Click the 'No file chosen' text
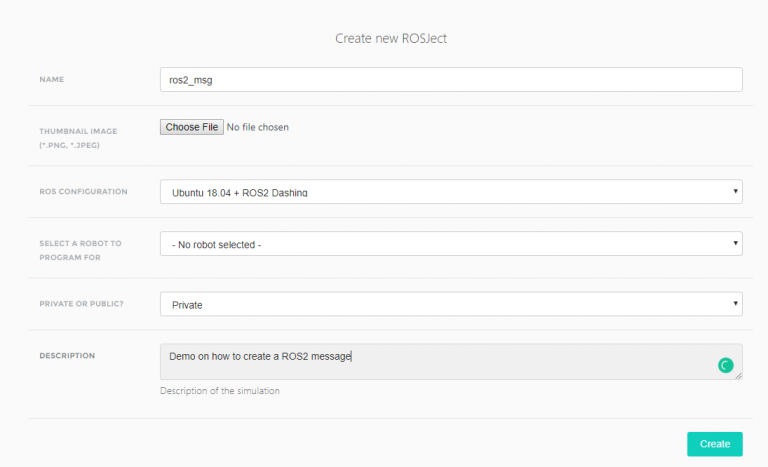This screenshot has width=768, height=467. click(x=258, y=128)
